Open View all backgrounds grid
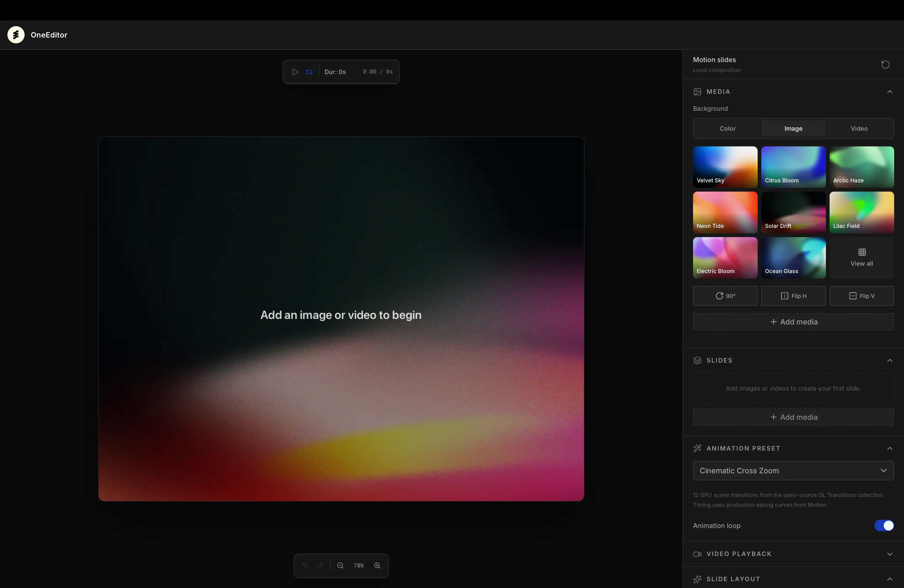904x588 pixels. pos(862,257)
